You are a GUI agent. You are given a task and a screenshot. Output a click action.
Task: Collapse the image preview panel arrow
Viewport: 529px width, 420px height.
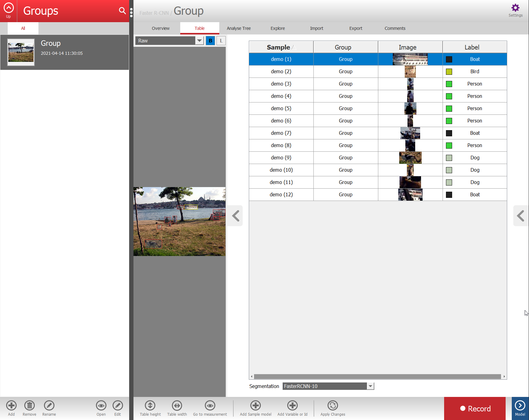(236, 216)
